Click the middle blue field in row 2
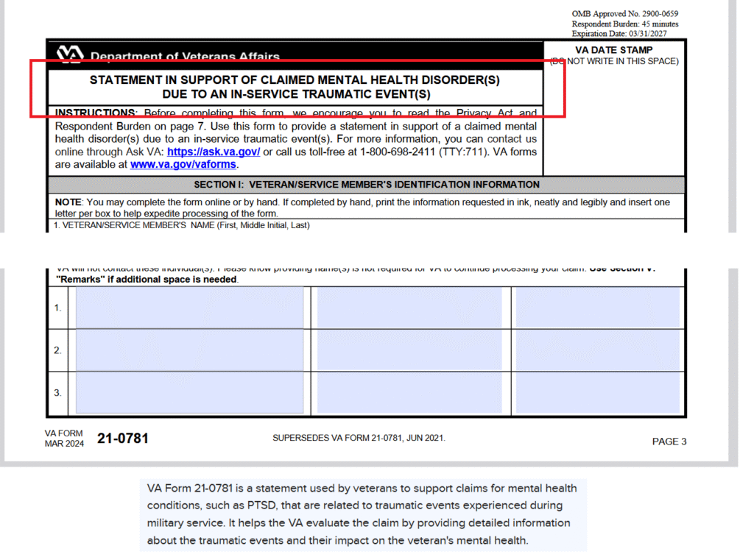Image resolution: width=754 pixels, height=560 pixels. [409, 350]
